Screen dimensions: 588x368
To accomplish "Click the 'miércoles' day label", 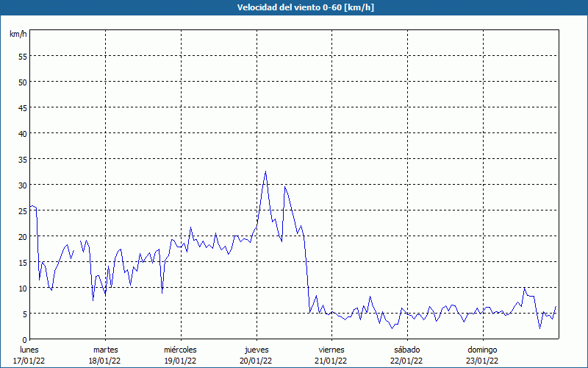I will pyautogui.click(x=180, y=350).
